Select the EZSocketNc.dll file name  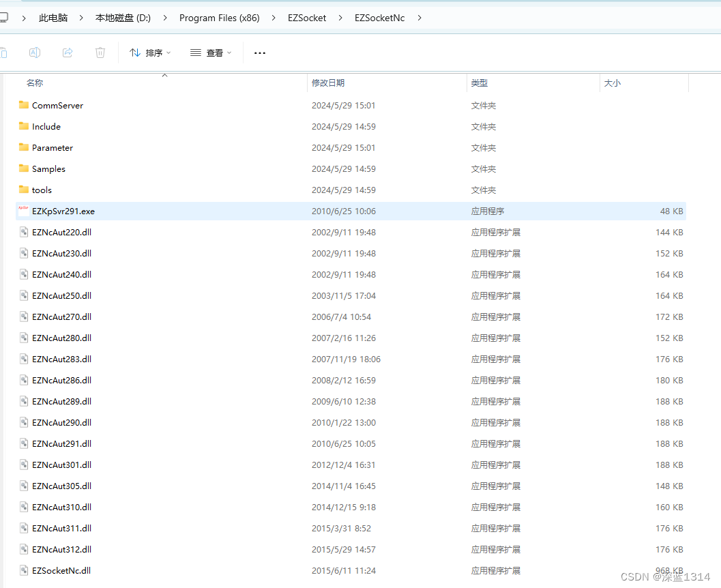[x=61, y=570]
